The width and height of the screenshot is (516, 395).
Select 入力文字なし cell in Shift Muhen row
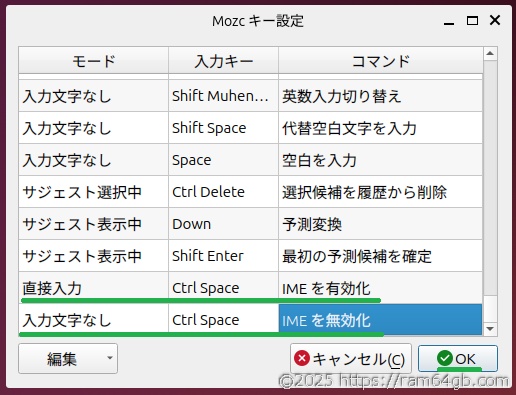point(94,96)
